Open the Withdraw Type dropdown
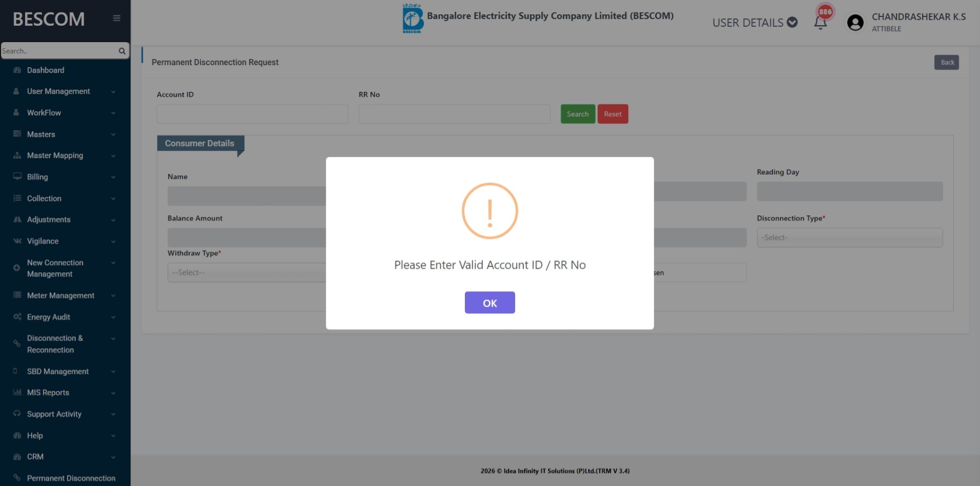The height and width of the screenshot is (486, 980). click(x=247, y=272)
